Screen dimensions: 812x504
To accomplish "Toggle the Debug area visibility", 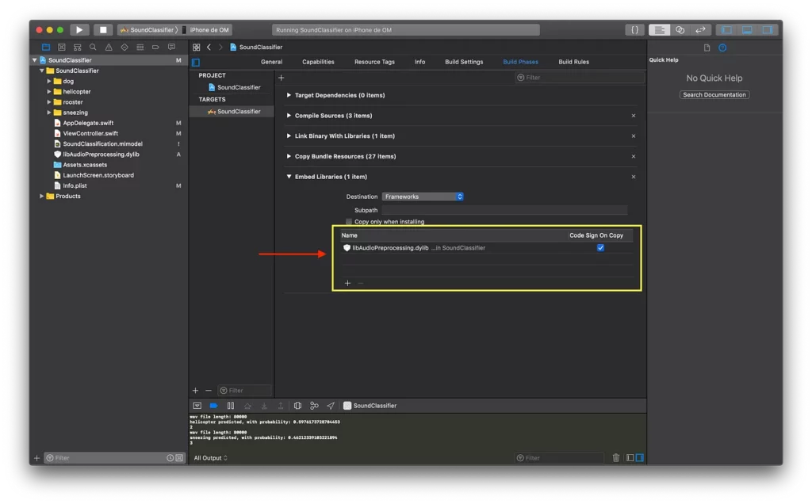I will coord(747,30).
